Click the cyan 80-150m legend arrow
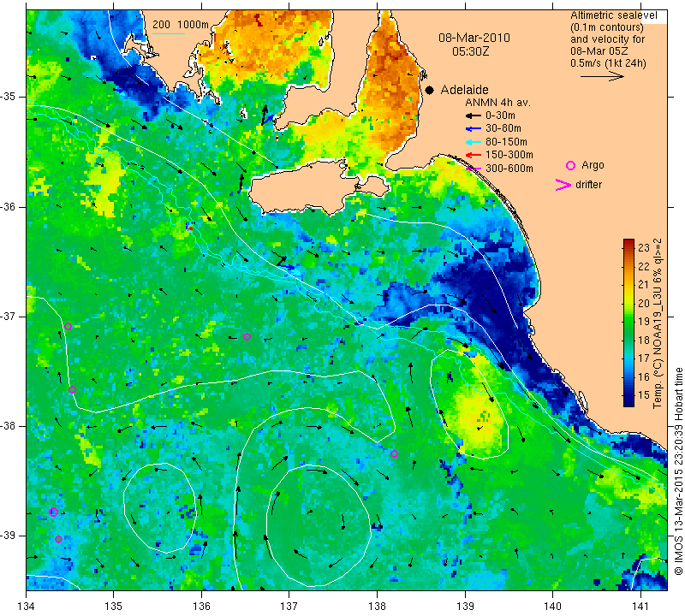This screenshot has height=616, width=685. 474,142
